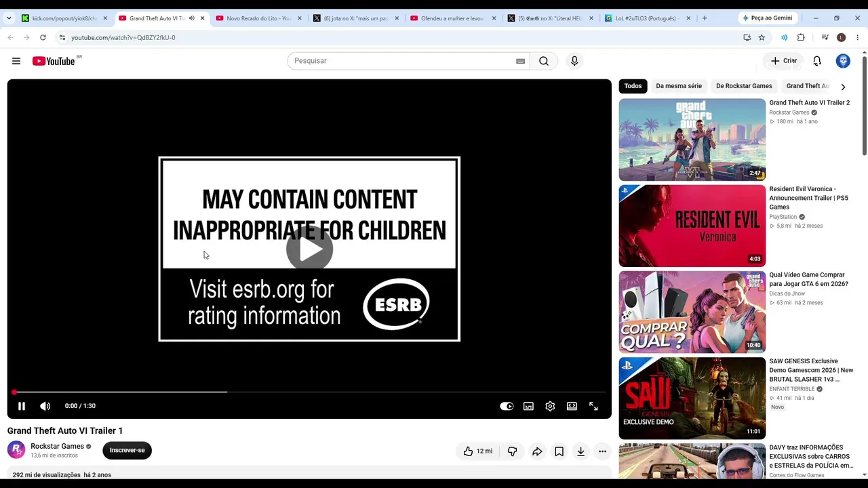
Task: Switch to the kick.com popout tab
Action: tap(64, 18)
